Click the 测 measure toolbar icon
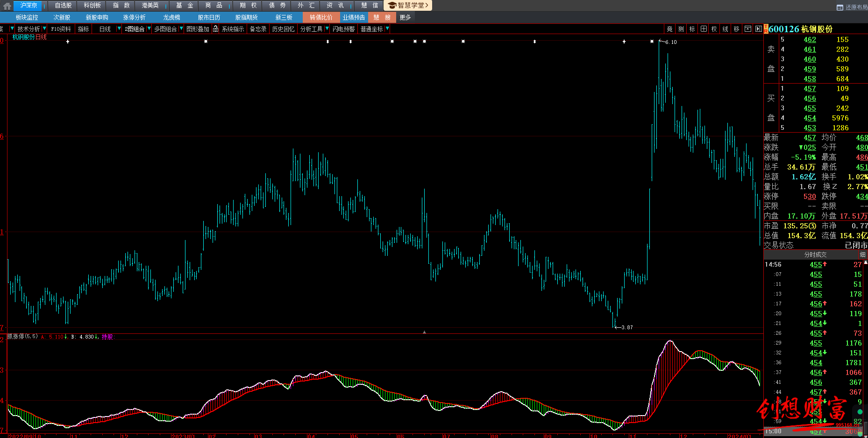Image resolution: width=868 pixels, height=438 pixels. tap(681, 29)
